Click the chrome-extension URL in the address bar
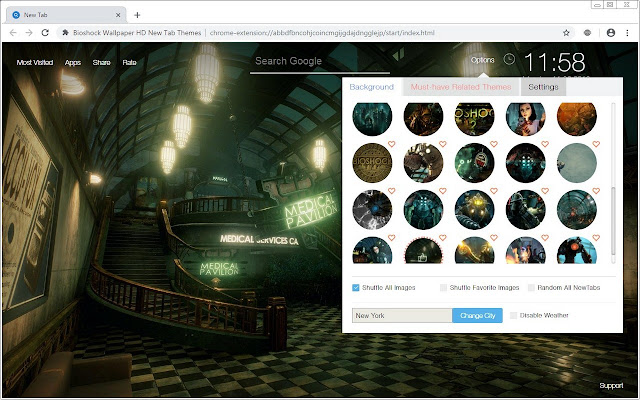Screen dimensions: 640x400 click(322, 33)
